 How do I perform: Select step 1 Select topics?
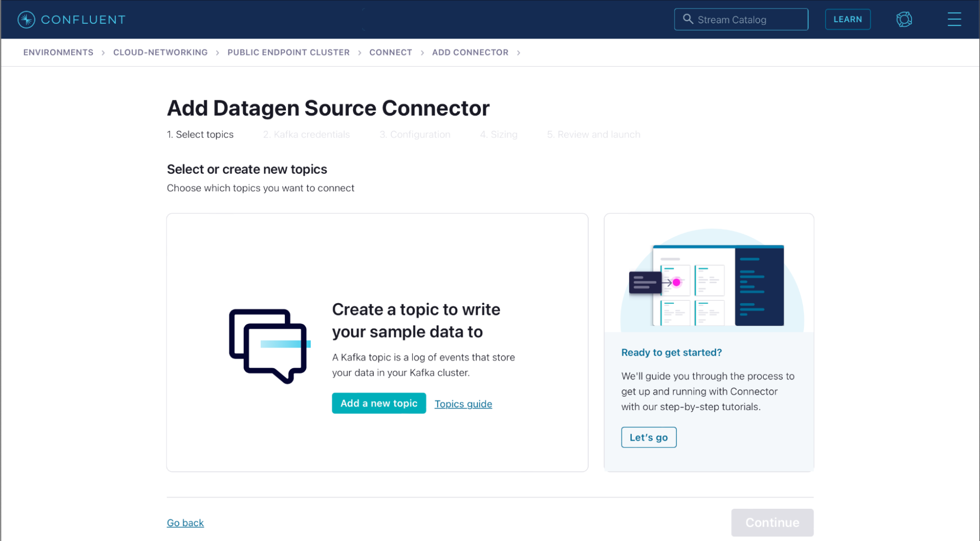pyautogui.click(x=200, y=135)
